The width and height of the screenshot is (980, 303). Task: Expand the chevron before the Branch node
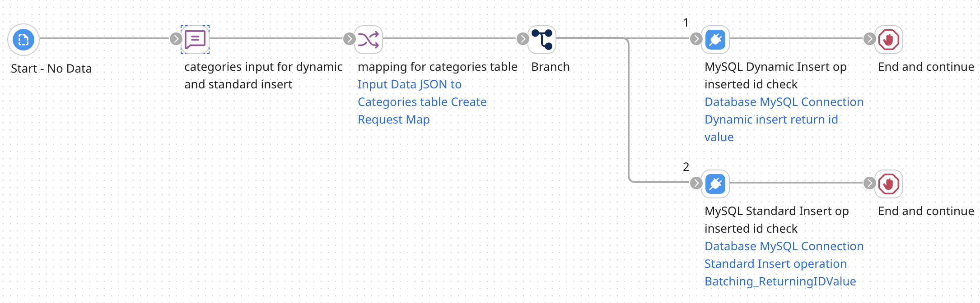[x=523, y=40]
